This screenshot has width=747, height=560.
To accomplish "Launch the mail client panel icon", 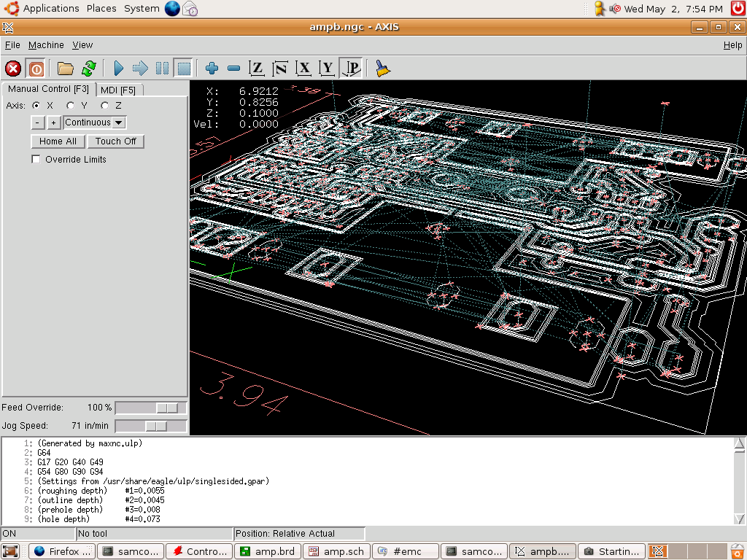I will (190, 9).
